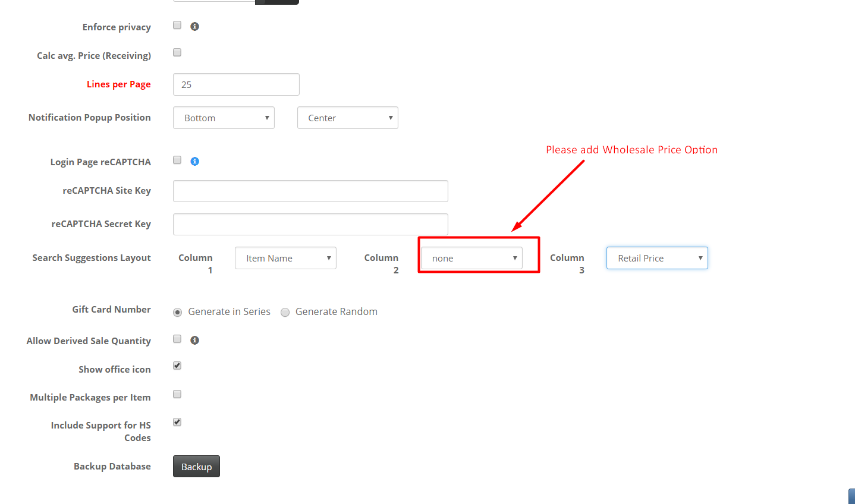Click the info icon beside Enforce privacy
Image resolution: width=855 pixels, height=504 pixels.
click(194, 26)
